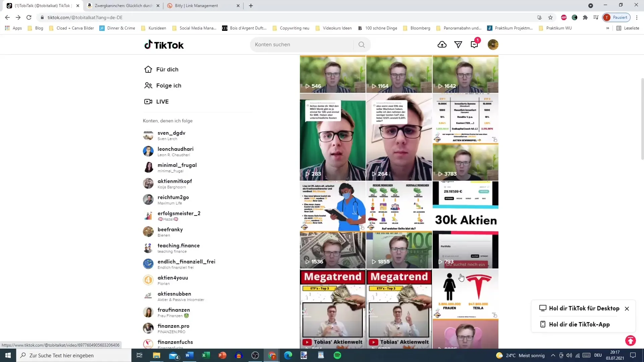Open video with 546 views
The image size is (644, 362).
pyautogui.click(x=333, y=74)
